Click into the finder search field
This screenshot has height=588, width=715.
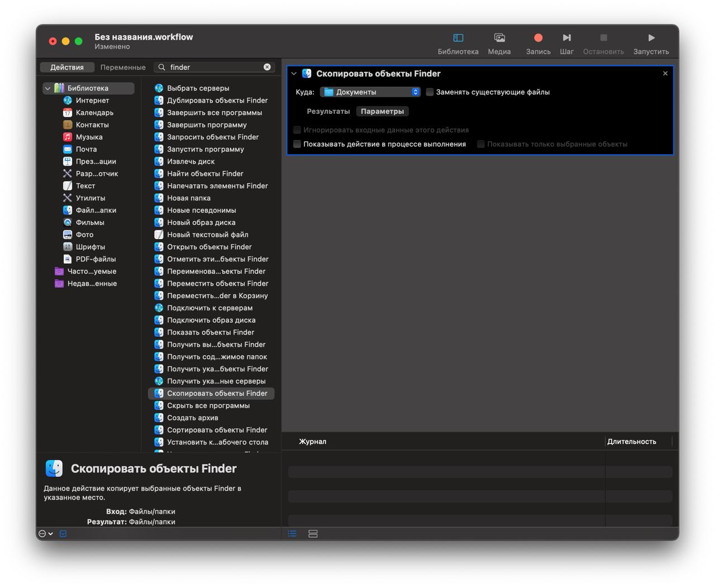point(214,67)
